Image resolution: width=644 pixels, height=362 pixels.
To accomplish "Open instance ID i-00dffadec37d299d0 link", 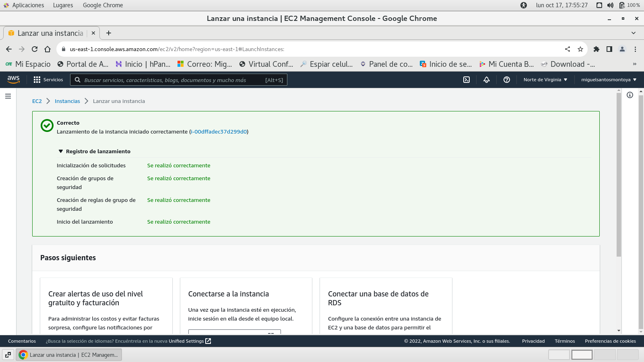I will 219,132.
